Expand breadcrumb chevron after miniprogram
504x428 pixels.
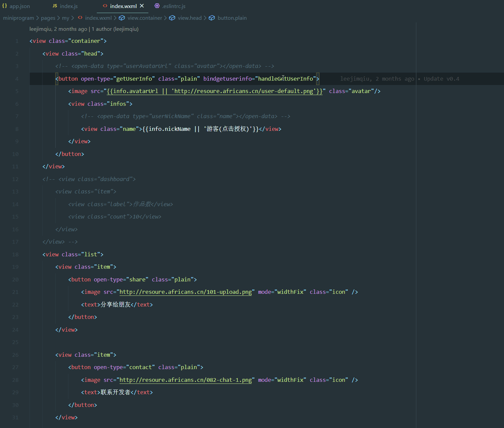38,18
